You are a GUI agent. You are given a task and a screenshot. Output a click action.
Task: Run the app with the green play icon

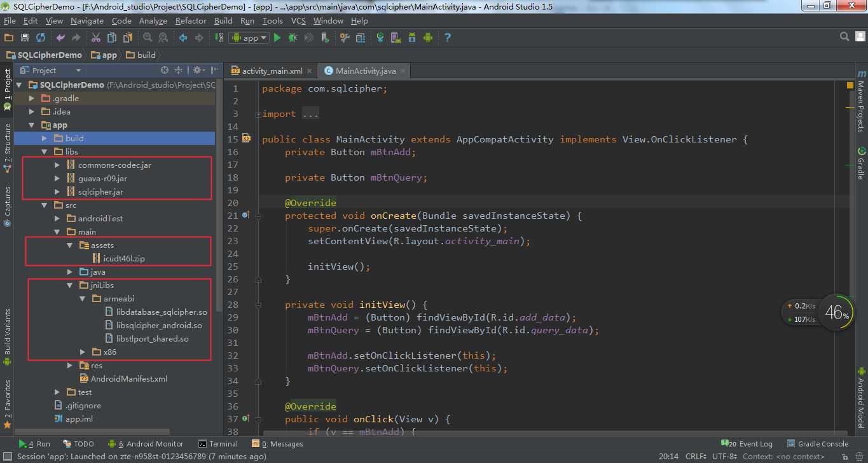(277, 38)
